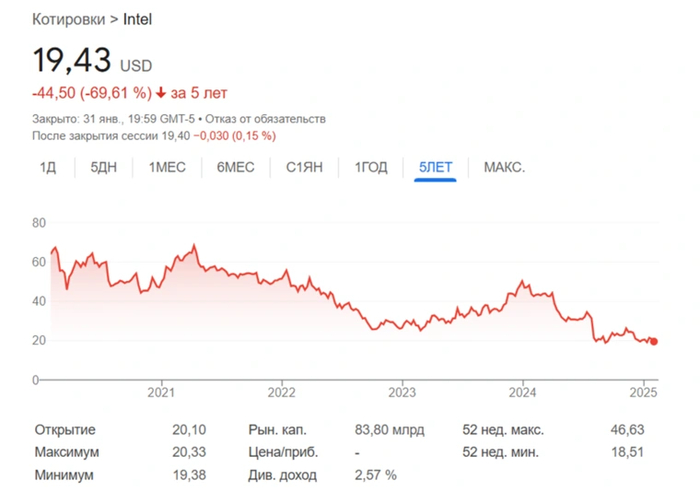Select the С1ЯН year-to-date tab
This screenshot has height=492, width=700.
coord(303,167)
